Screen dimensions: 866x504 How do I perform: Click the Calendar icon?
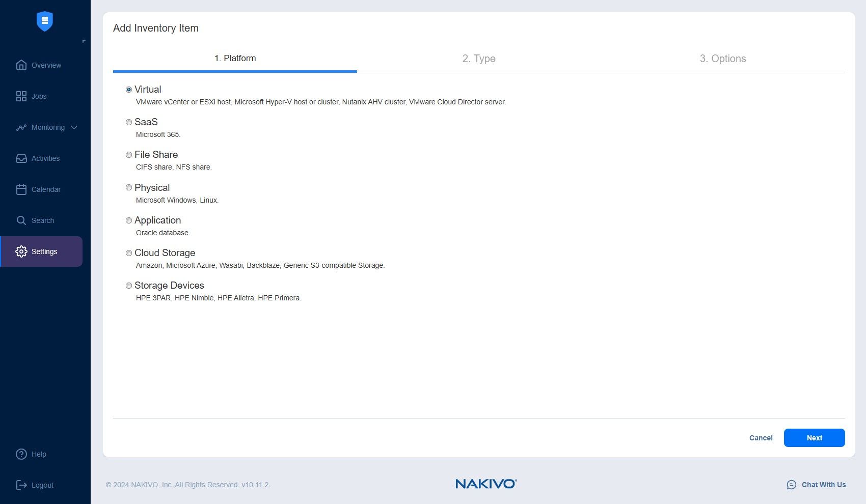[21, 189]
